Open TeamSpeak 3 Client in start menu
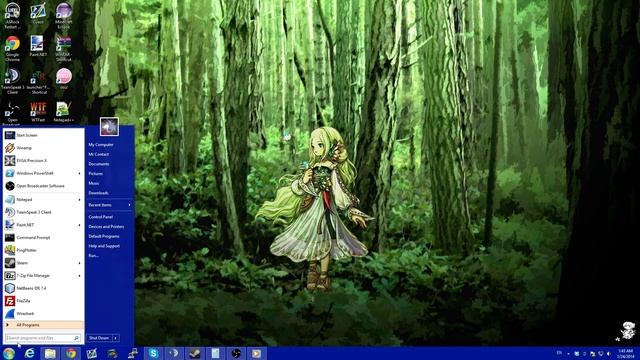Viewport: 640px width, 360px height. [x=43, y=212]
